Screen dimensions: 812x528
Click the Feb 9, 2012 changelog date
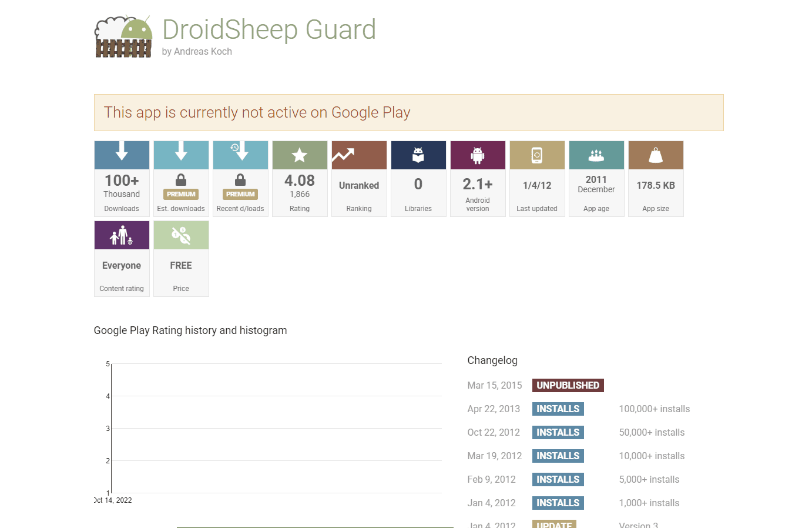tap(492, 479)
